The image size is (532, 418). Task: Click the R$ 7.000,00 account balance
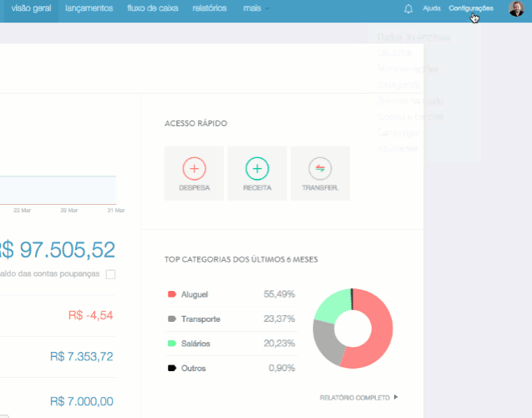82,401
